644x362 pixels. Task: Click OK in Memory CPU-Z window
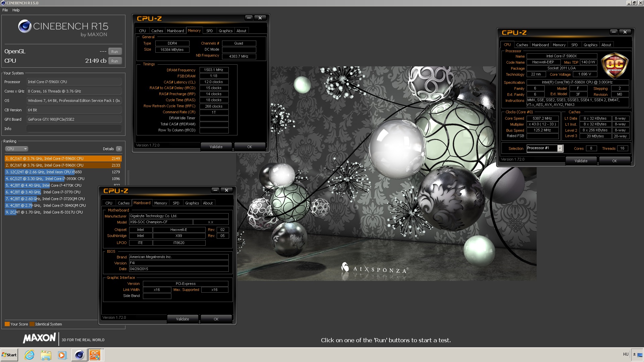[x=250, y=147]
